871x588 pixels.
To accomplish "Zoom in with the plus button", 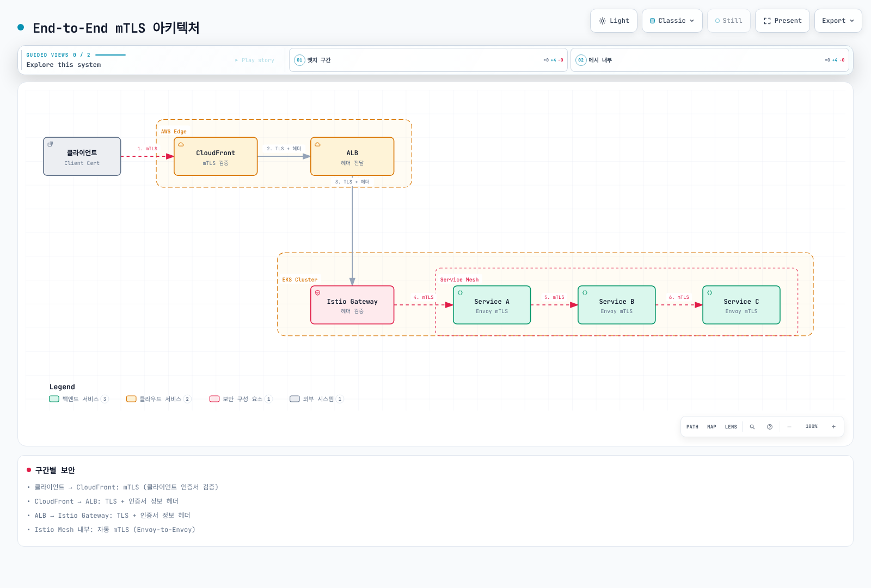I will 833,427.
